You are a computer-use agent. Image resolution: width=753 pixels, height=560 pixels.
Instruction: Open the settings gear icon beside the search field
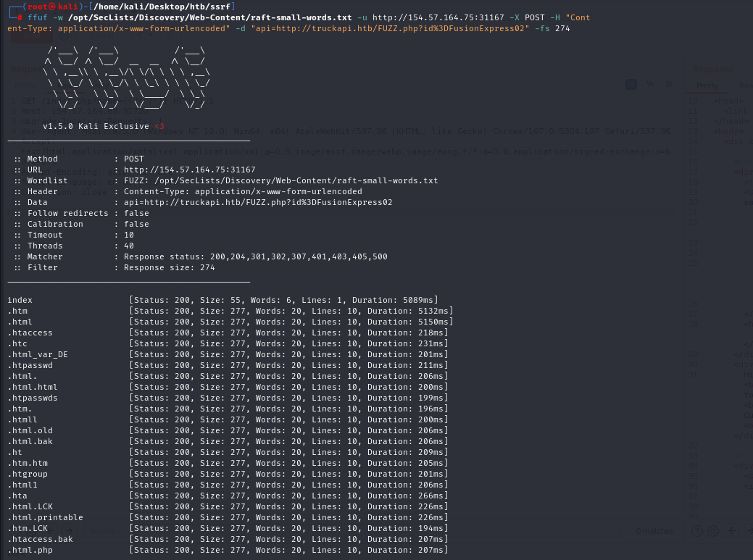[713, 530]
